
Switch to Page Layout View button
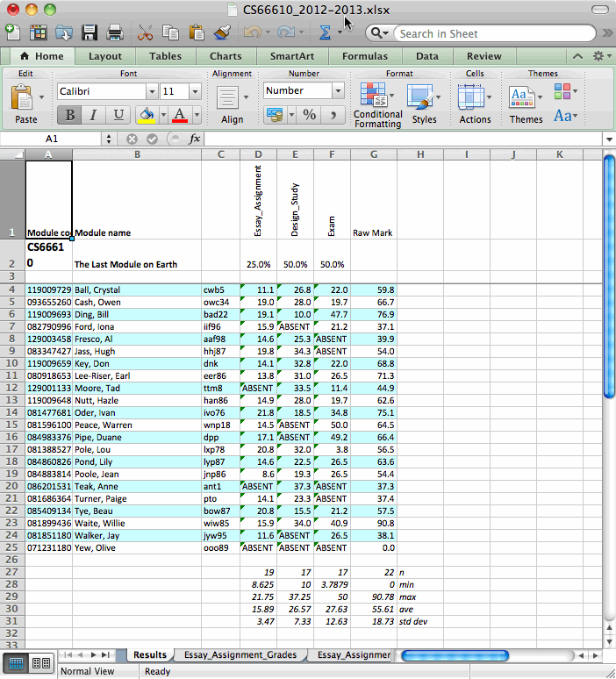pyautogui.click(x=41, y=663)
